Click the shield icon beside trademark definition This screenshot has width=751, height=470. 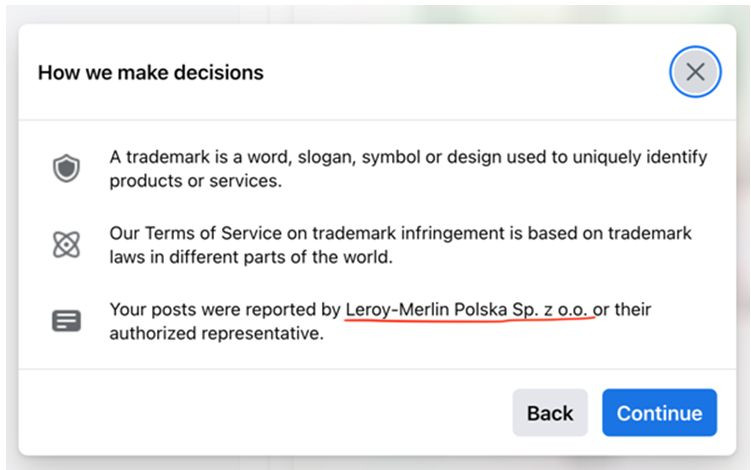pyautogui.click(x=66, y=169)
